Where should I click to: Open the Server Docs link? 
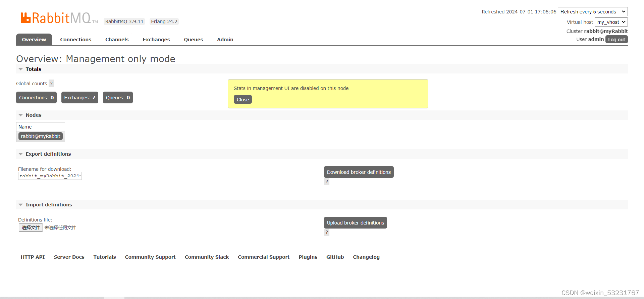[x=69, y=257]
